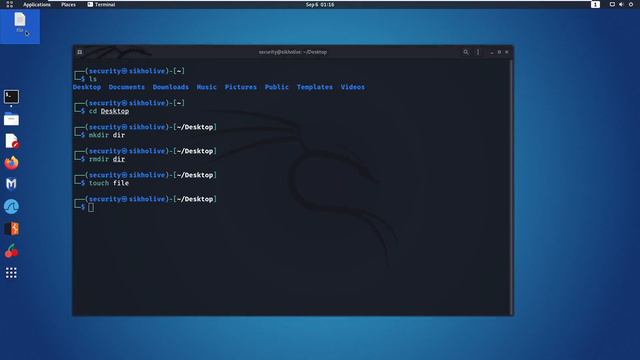Open the Terminal app menu in the top bar

tap(101, 4)
